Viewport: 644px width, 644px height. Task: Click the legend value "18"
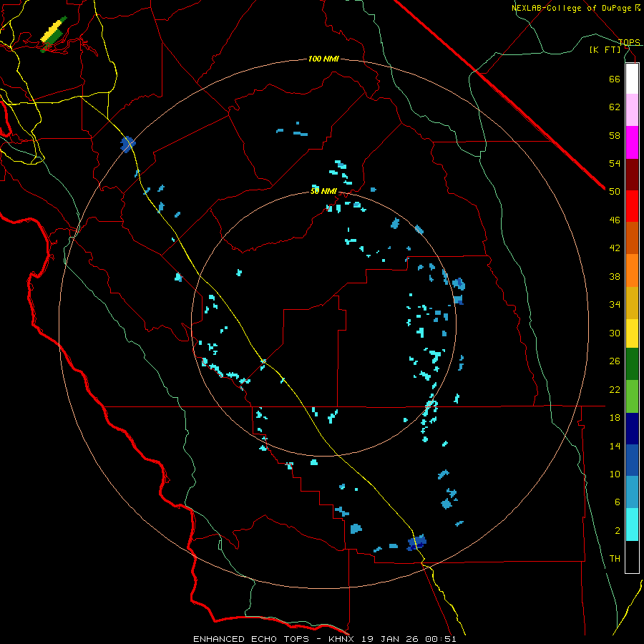[x=615, y=418]
